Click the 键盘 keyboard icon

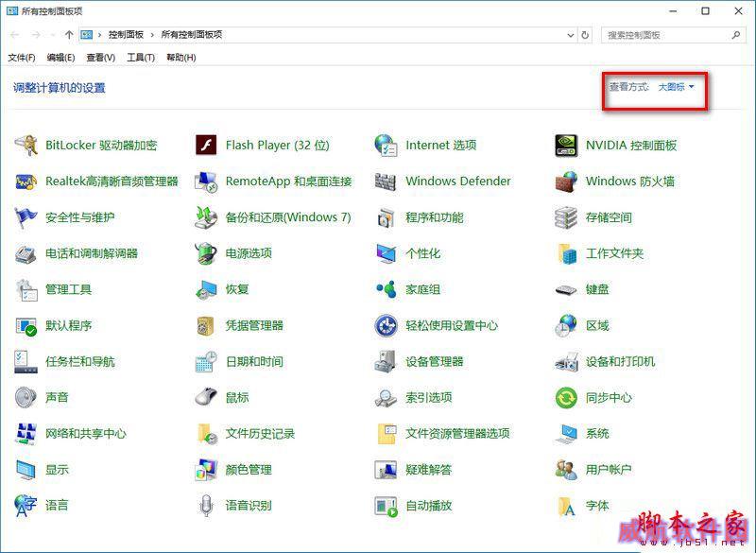coord(566,290)
